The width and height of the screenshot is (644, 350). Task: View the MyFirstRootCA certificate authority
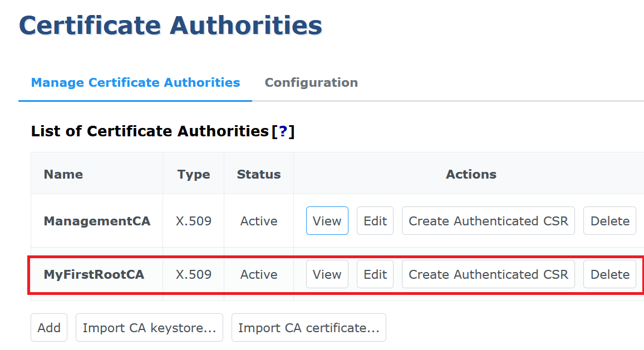click(x=327, y=274)
